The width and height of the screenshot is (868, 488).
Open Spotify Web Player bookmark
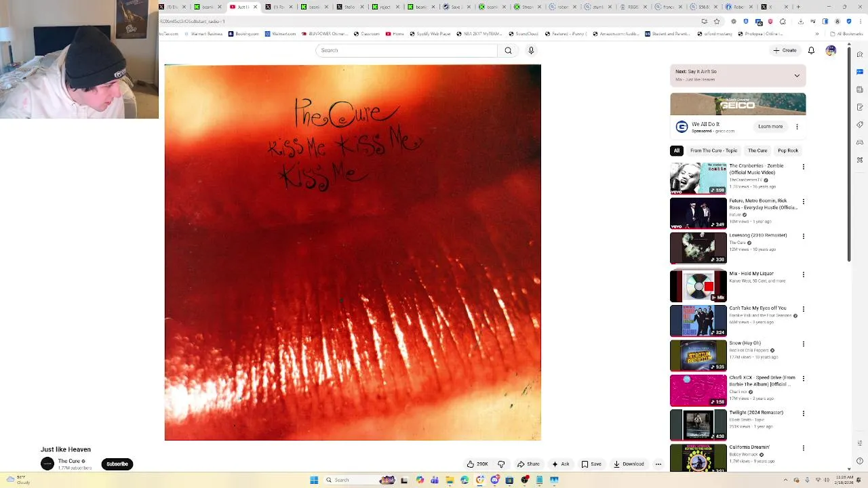tap(431, 34)
